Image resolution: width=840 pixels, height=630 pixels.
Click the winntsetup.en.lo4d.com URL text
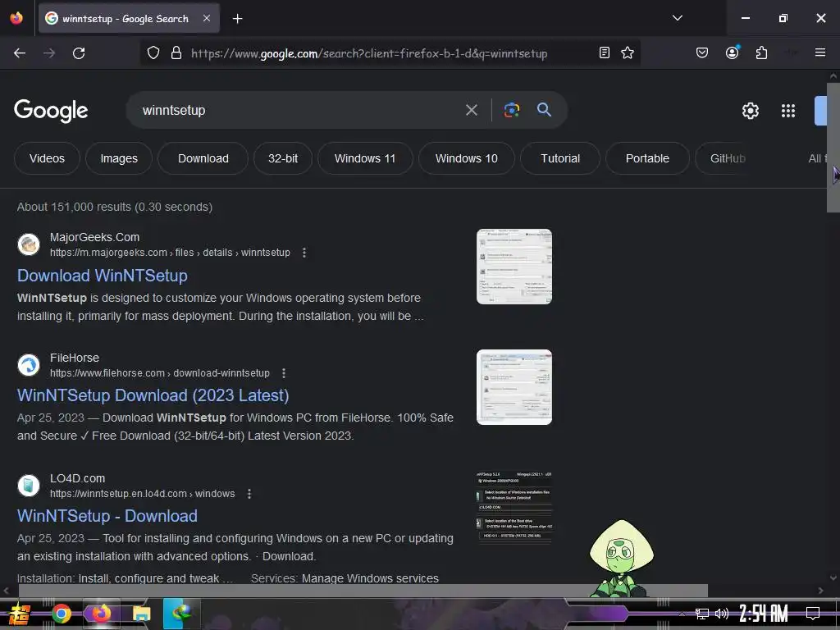click(143, 493)
